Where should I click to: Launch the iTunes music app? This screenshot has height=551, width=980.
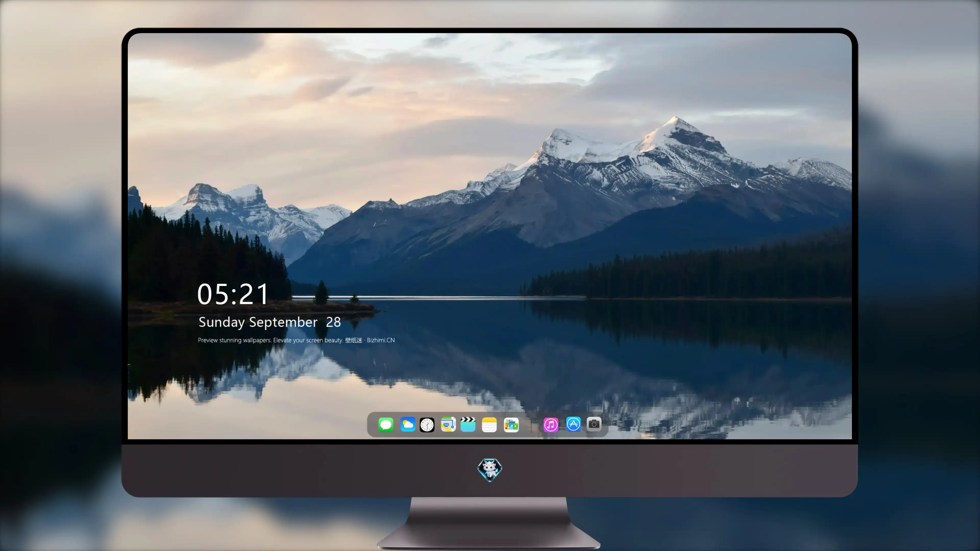tap(551, 425)
